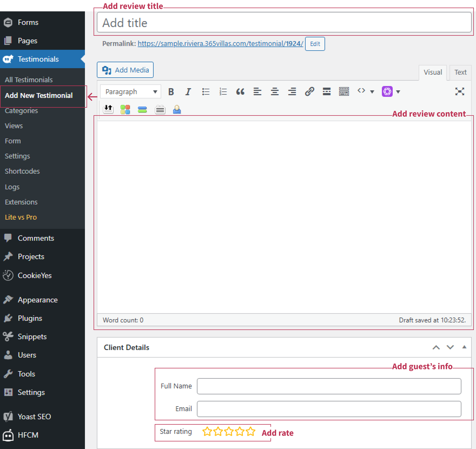Open the testimonial permalink URL
The height and width of the screenshot is (449, 476).
(220, 44)
